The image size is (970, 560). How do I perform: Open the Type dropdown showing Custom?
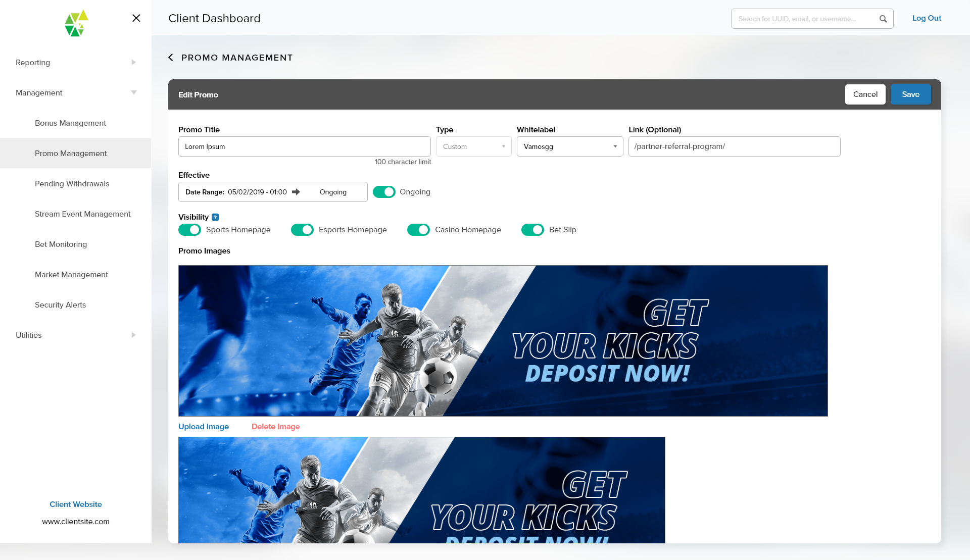(x=473, y=146)
